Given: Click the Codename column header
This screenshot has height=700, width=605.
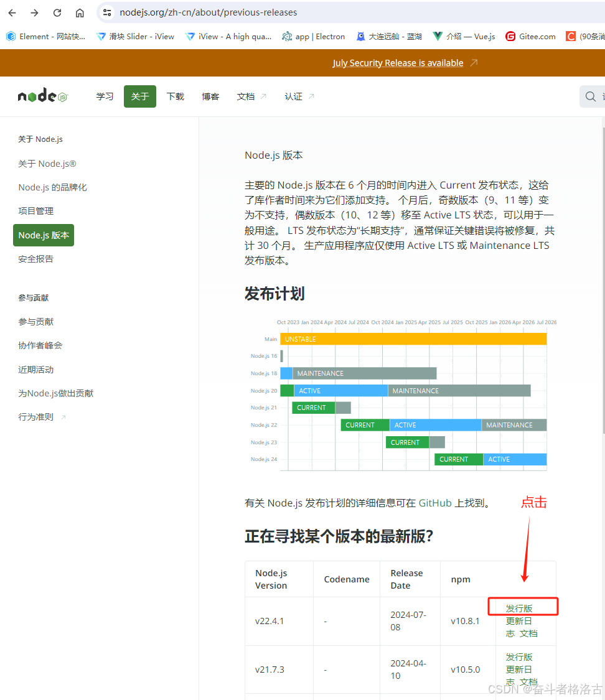Looking at the screenshot, I should pyautogui.click(x=347, y=579).
